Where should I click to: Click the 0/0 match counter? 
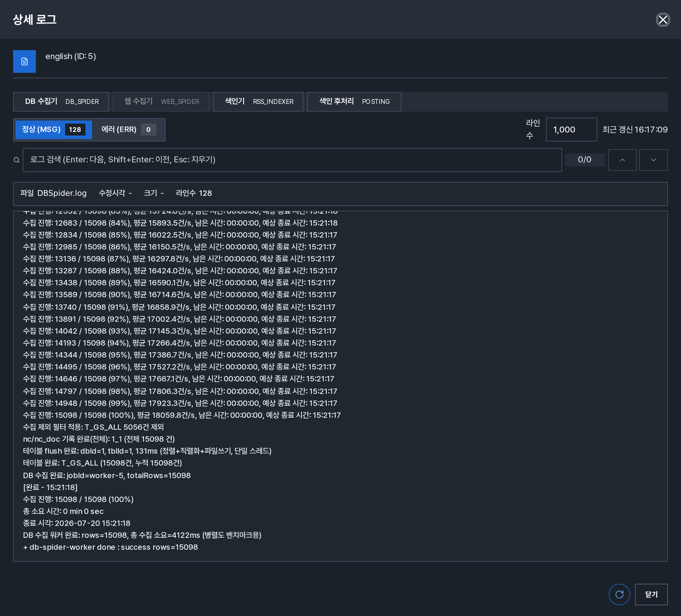pos(585,160)
